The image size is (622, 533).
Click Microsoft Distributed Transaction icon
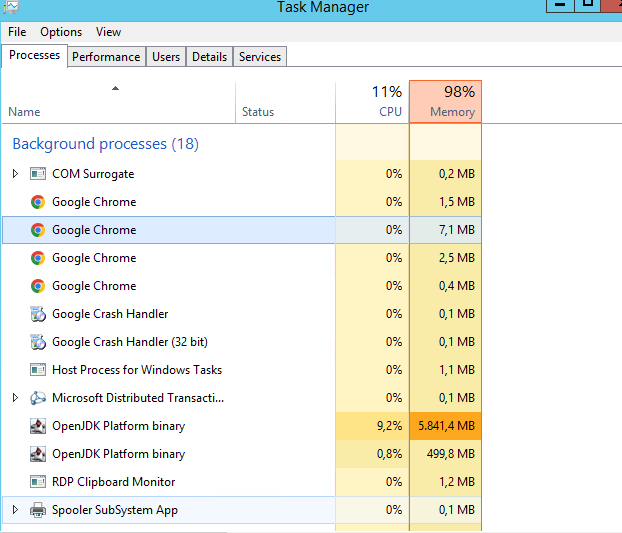pyautogui.click(x=38, y=398)
